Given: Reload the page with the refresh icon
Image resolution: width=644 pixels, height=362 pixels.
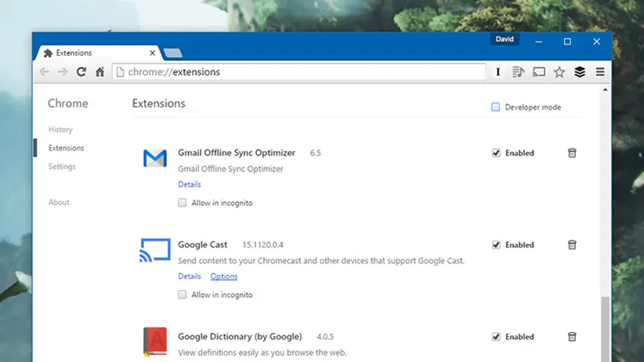Looking at the screenshot, I should click(x=81, y=72).
